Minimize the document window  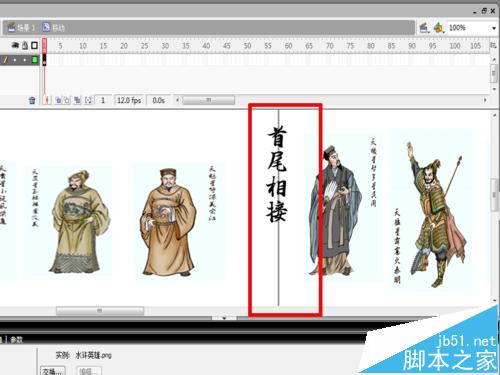[x=475, y=12]
